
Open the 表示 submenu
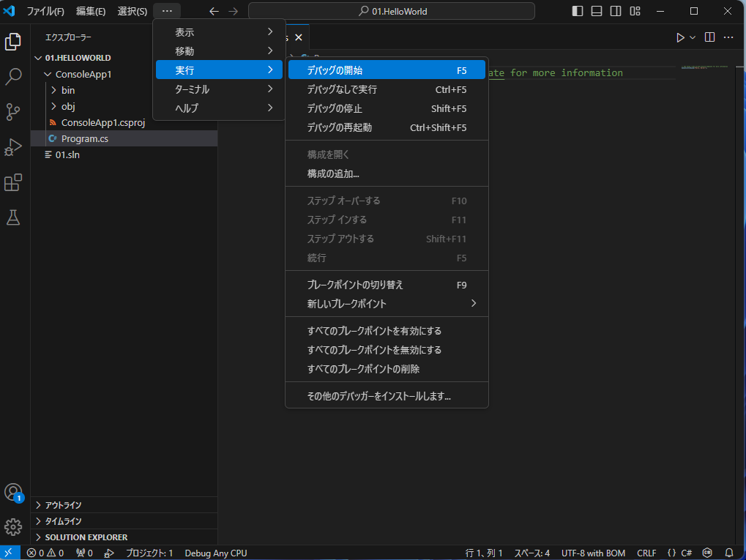219,32
